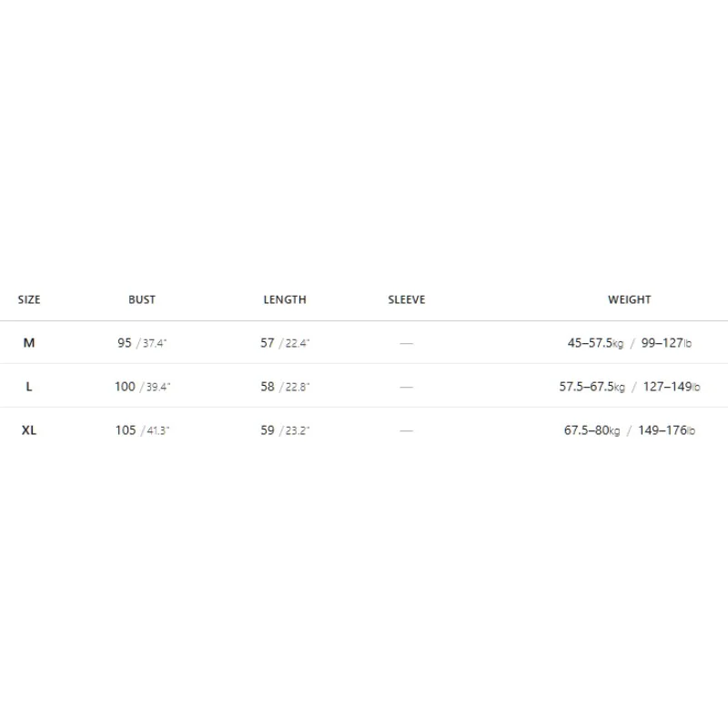This screenshot has width=728, height=728.
Task: Click weight 67.5–80kg / 149–176lb cell
Action: click(x=630, y=430)
